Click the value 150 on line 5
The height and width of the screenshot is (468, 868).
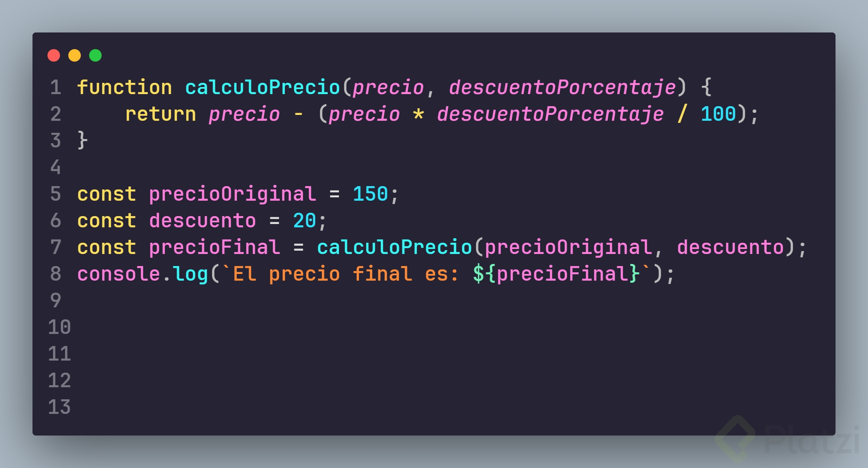point(370,194)
